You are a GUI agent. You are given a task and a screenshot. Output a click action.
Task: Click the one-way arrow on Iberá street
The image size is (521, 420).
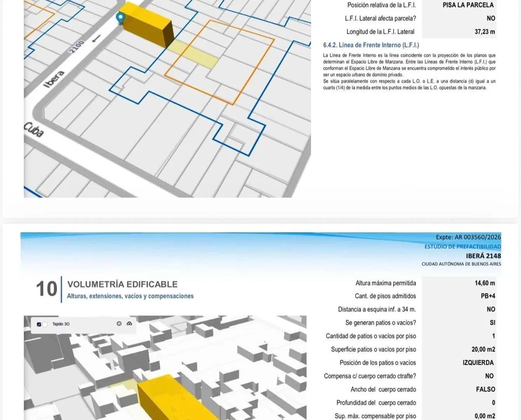click(x=96, y=38)
